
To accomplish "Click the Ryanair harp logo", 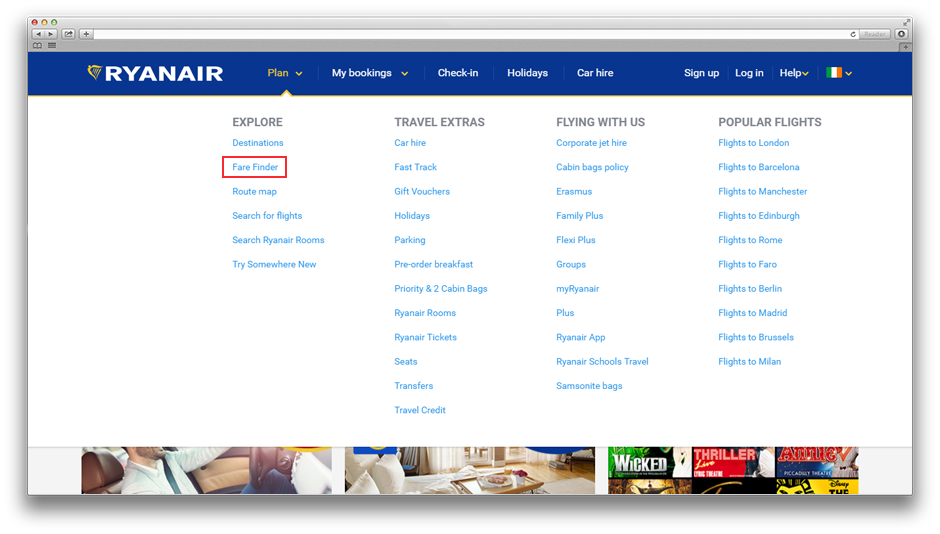I will click(x=94, y=73).
